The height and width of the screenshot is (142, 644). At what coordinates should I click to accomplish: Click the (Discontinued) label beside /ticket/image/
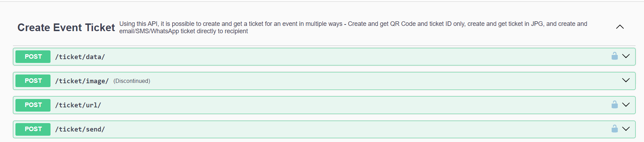pos(132,81)
